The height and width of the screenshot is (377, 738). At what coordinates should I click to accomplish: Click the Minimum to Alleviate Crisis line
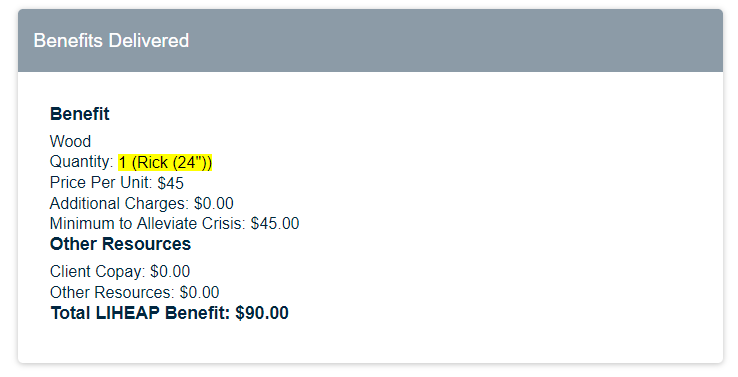pos(175,223)
